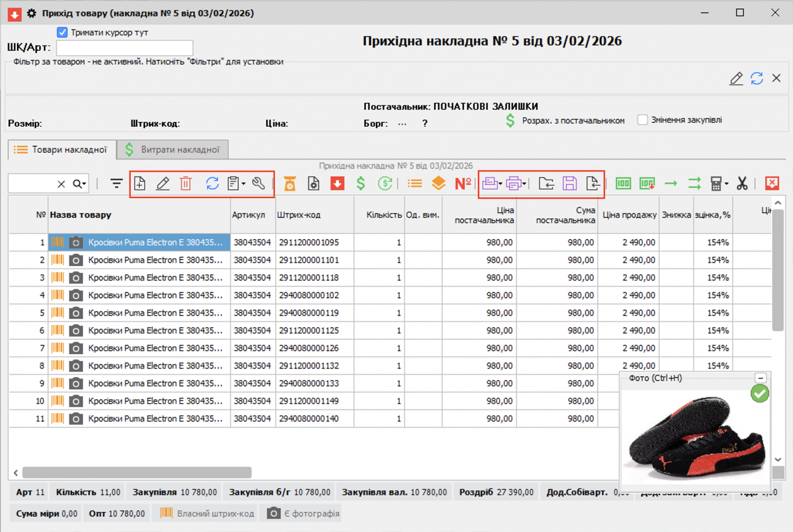Click the scissors cut icon
Image resolution: width=793 pixels, height=532 pixels.
pyautogui.click(x=742, y=184)
